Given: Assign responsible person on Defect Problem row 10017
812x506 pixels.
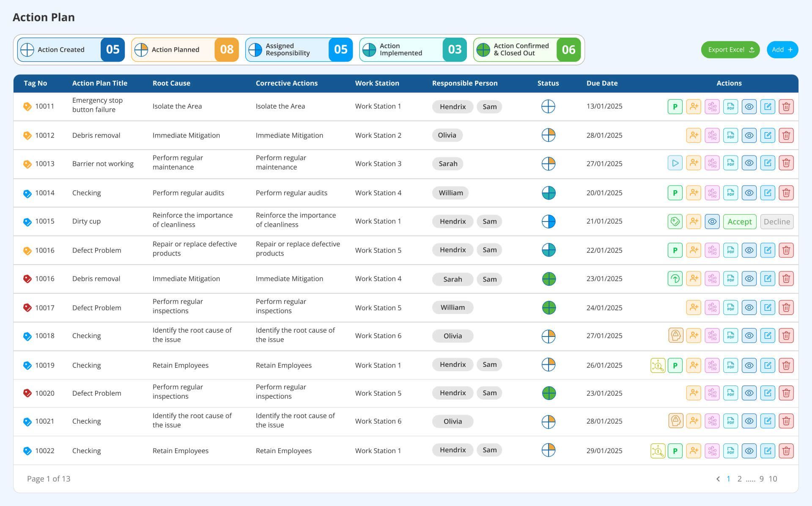Looking at the screenshot, I should click(x=694, y=307).
